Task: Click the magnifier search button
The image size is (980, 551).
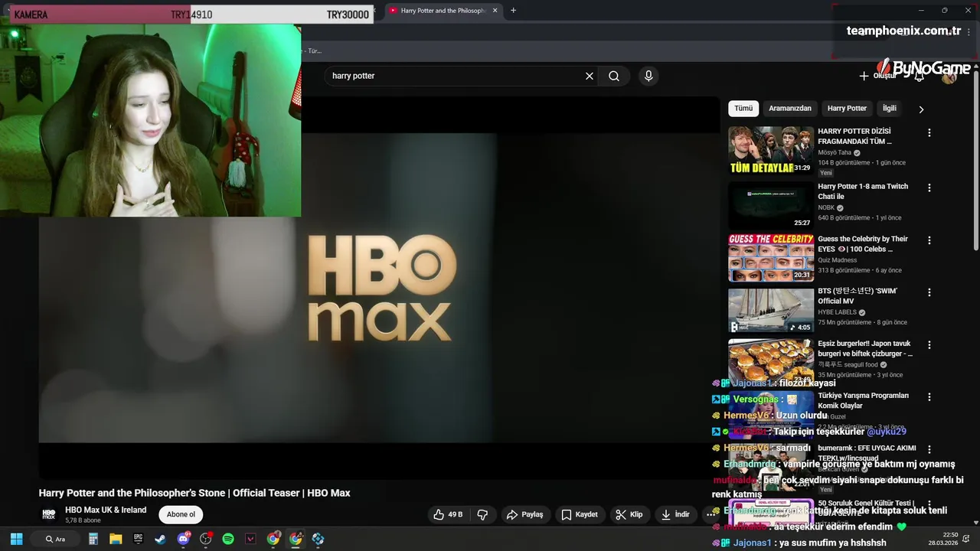Action: 614,76
